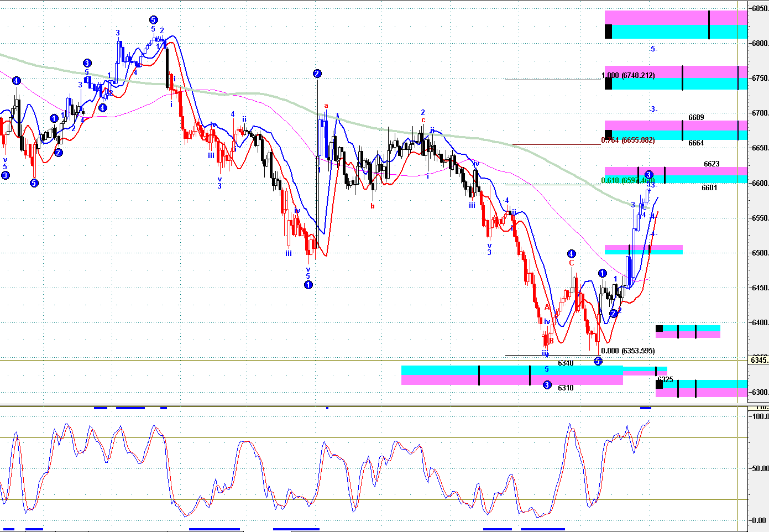769x532 pixels.
Task: Click the 6340 support price label
Action: [x=566, y=363]
